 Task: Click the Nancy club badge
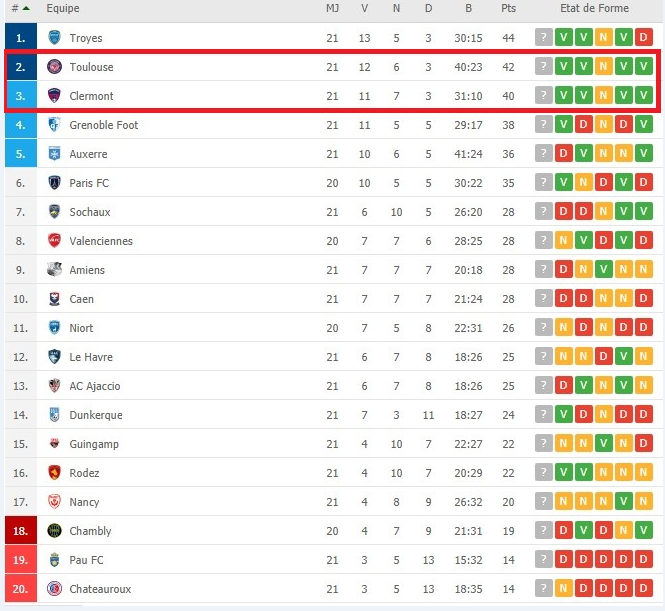(x=54, y=502)
